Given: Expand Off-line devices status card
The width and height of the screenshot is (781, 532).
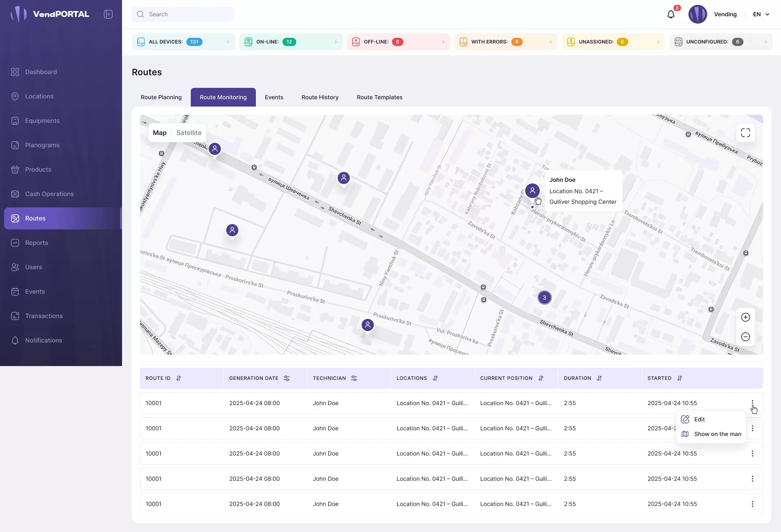Looking at the screenshot, I should (x=398, y=42).
